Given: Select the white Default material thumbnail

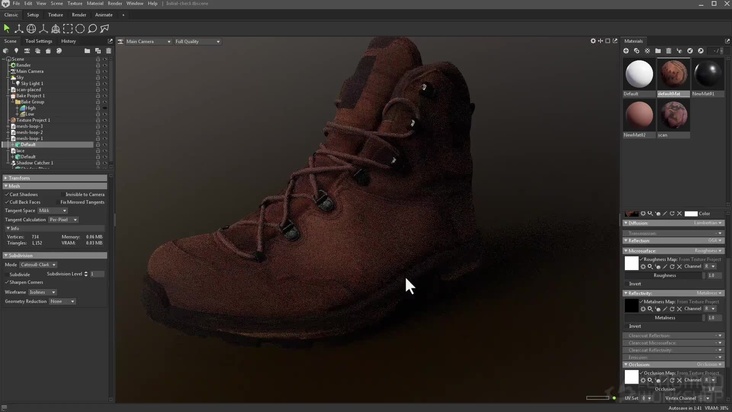Looking at the screenshot, I should pos(638,74).
